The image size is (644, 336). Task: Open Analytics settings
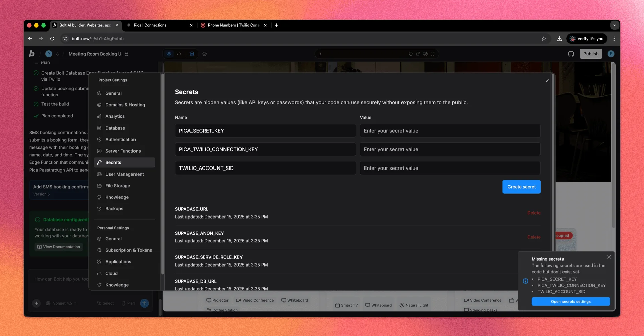(x=124, y=116)
